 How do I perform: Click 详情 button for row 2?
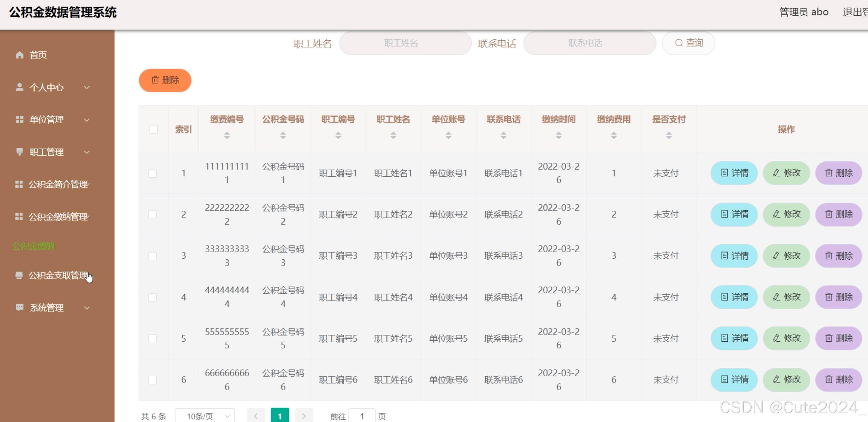[734, 214]
